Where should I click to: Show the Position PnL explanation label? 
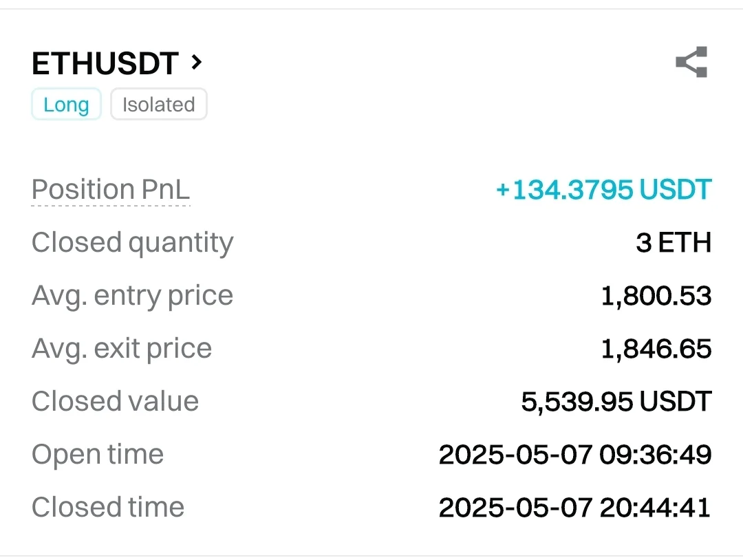[111, 190]
